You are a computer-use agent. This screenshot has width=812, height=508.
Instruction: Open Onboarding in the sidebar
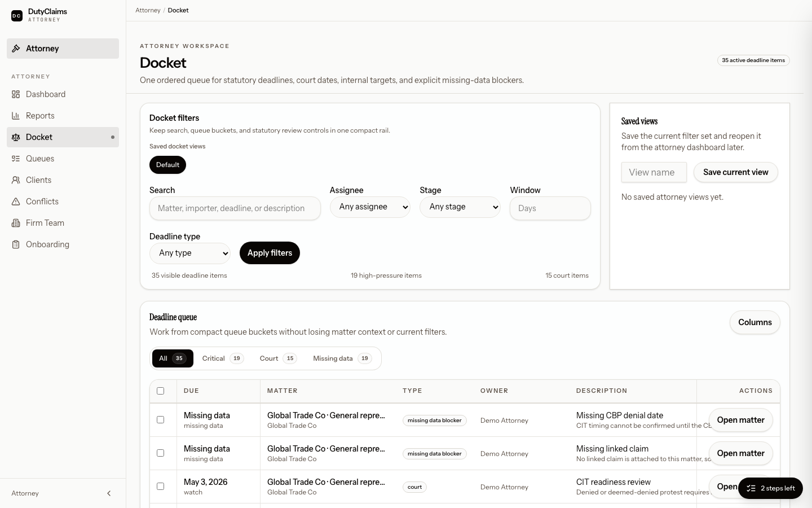(x=63, y=244)
